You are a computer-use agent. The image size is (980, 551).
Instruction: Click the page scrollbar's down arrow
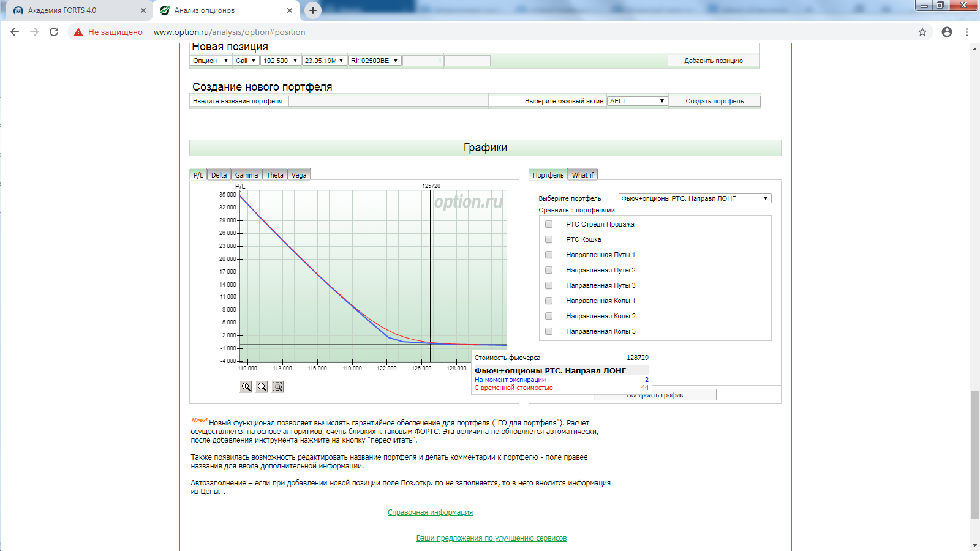pos(974,545)
